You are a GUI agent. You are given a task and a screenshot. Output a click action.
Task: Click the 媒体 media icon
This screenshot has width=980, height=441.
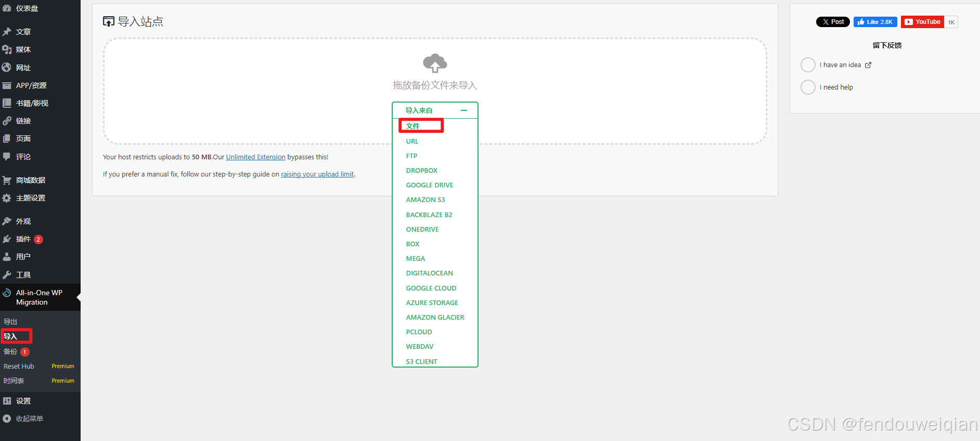point(7,49)
